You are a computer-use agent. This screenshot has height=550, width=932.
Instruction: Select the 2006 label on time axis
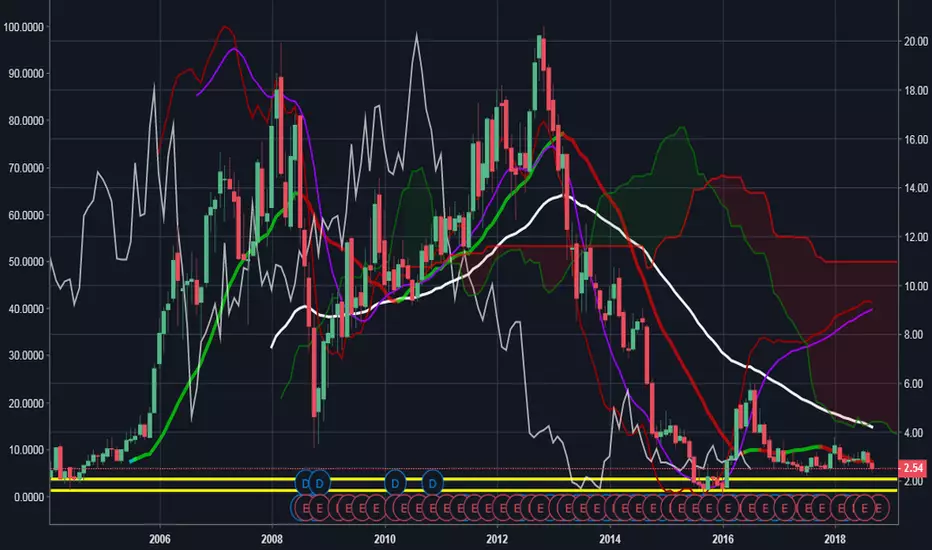(160, 539)
